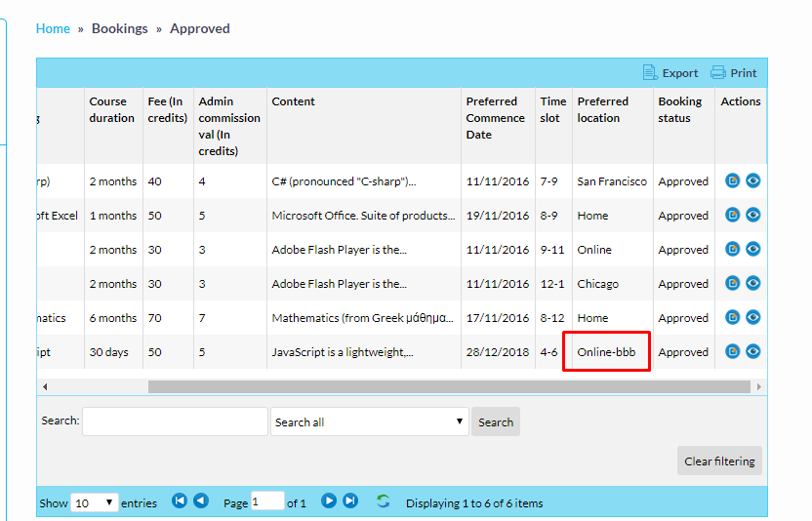Click the horizontal scrollbar of the table
The image size is (812, 521).
449,386
